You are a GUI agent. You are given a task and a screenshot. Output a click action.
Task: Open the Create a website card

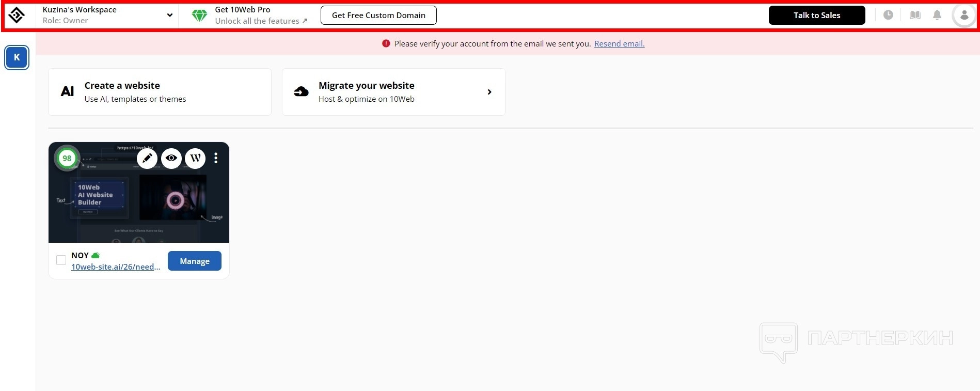click(x=160, y=92)
